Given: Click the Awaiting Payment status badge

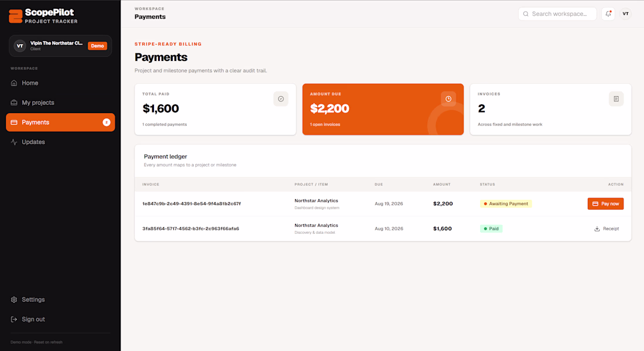Looking at the screenshot, I should click(506, 204).
